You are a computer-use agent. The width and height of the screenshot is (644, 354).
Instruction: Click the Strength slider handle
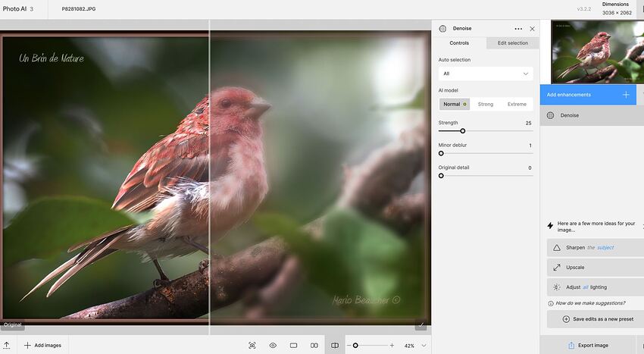(462, 131)
